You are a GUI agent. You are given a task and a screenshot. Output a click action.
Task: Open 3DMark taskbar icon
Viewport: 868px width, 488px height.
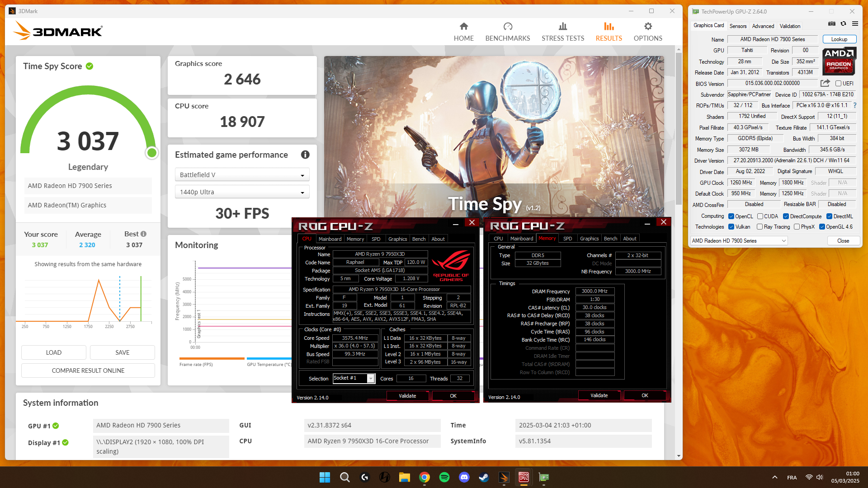[x=504, y=477]
